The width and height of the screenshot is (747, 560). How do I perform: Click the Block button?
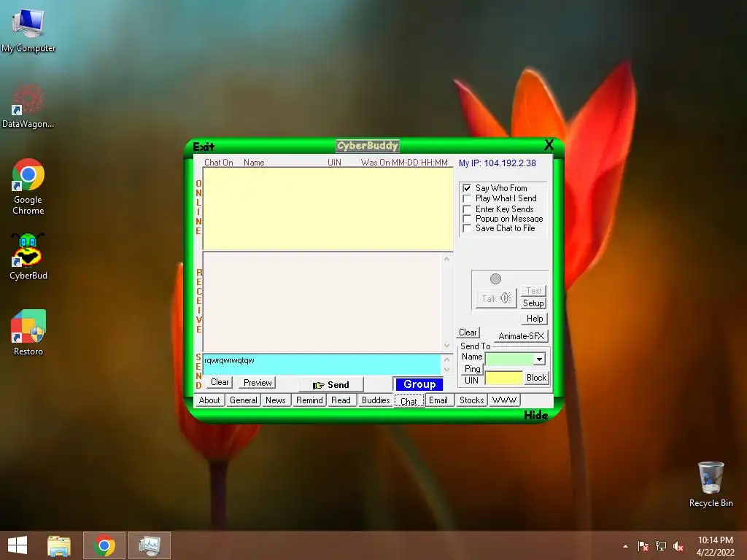tap(536, 378)
